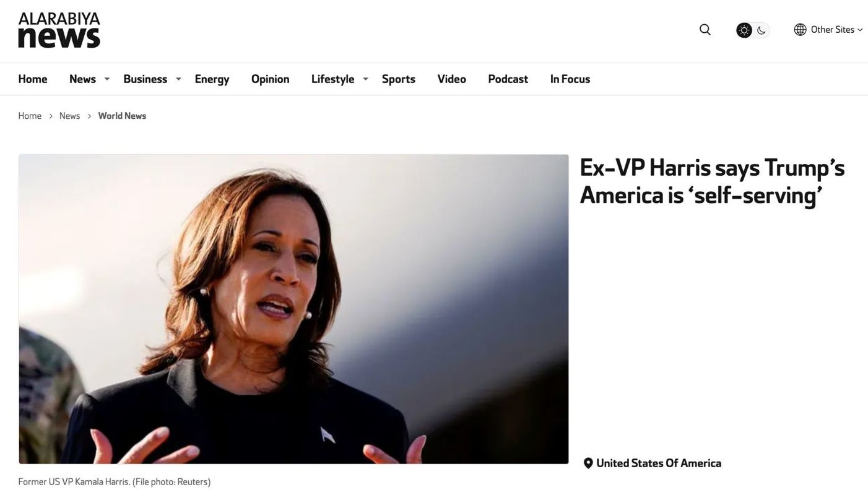868x500 pixels.
Task: Go to the Sports section
Action: (x=398, y=79)
